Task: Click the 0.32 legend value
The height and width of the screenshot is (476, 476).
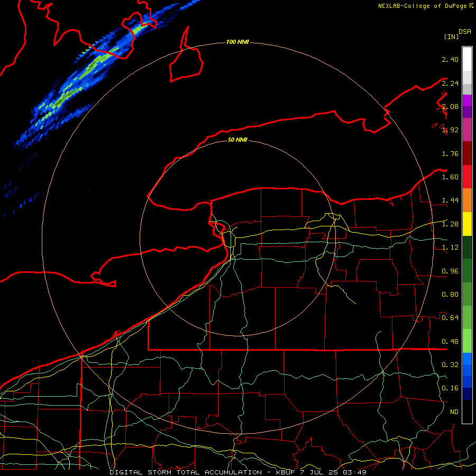Action: point(450,365)
